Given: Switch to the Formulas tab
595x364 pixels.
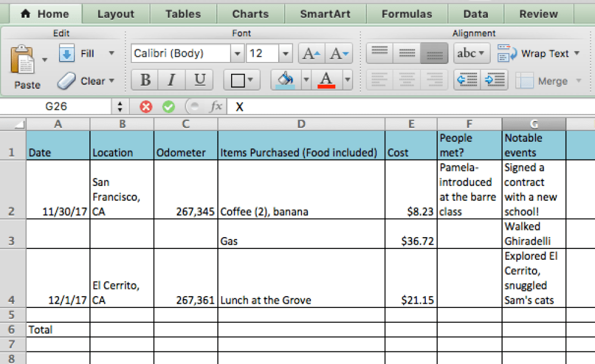Looking at the screenshot, I should [x=407, y=14].
